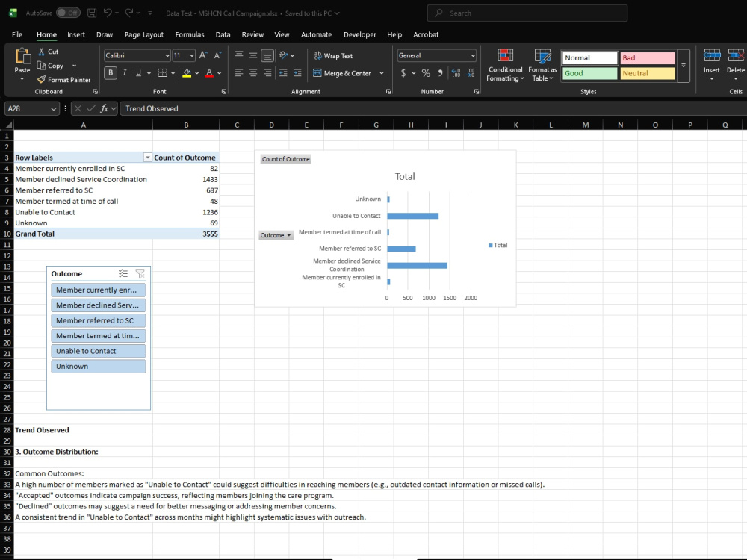Pick the Fill Color yellow bucket
747x560 pixels.
[x=187, y=73]
